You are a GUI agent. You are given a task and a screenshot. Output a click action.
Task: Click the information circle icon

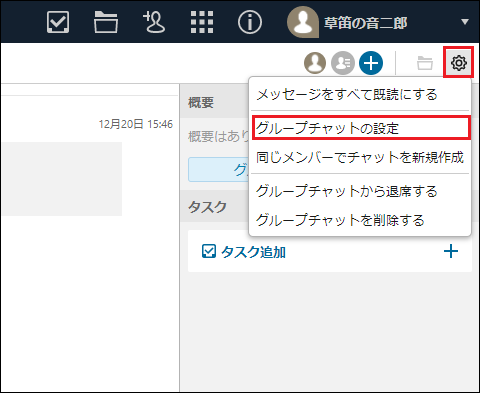[250, 22]
